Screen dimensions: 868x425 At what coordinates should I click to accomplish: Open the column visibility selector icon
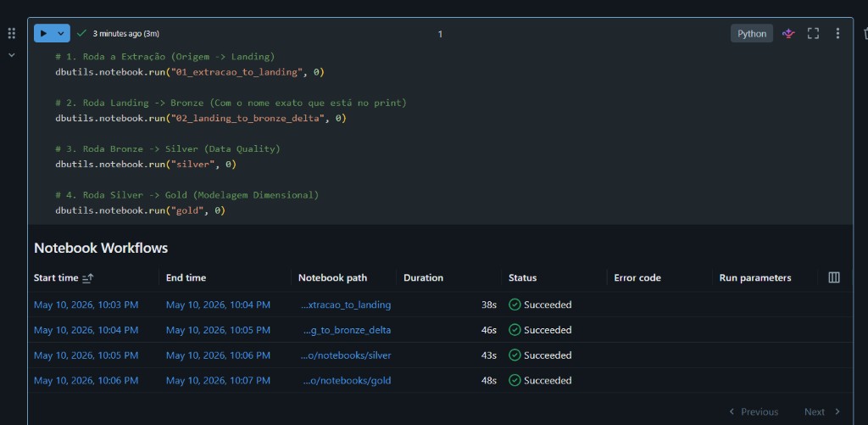[834, 277]
